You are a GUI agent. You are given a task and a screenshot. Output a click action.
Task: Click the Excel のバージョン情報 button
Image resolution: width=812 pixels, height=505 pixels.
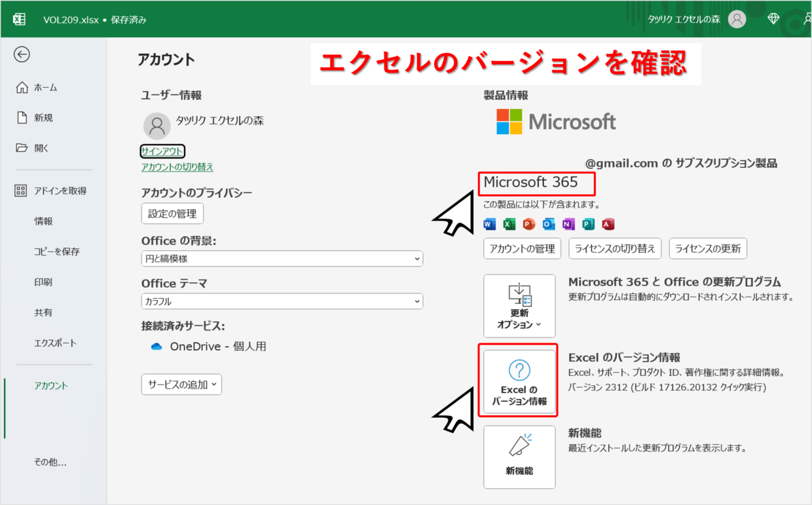point(519,381)
